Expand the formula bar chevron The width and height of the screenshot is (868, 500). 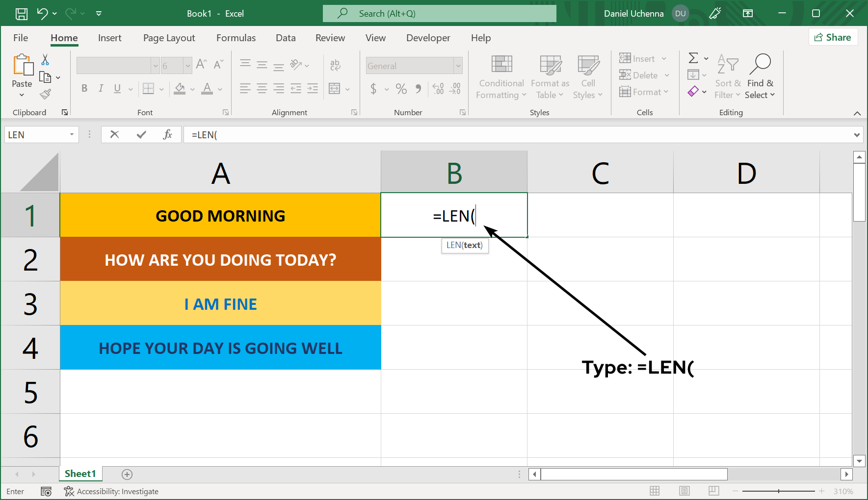pos(857,135)
